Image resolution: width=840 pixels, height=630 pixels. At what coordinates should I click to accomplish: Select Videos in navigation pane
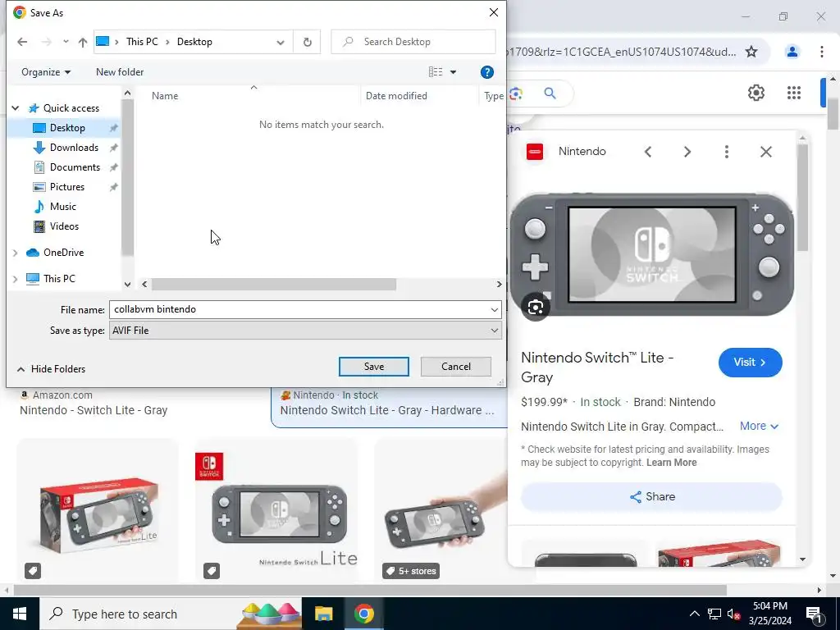pyautogui.click(x=64, y=226)
